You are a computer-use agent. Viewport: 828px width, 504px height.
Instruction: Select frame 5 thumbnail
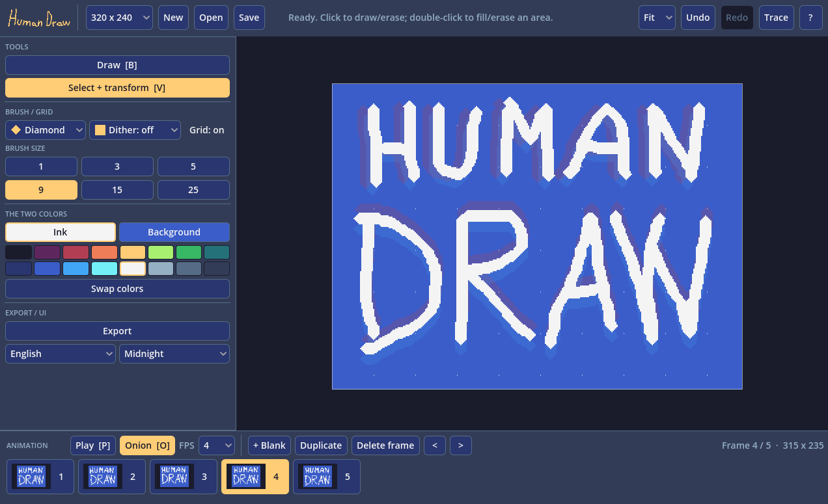click(327, 477)
